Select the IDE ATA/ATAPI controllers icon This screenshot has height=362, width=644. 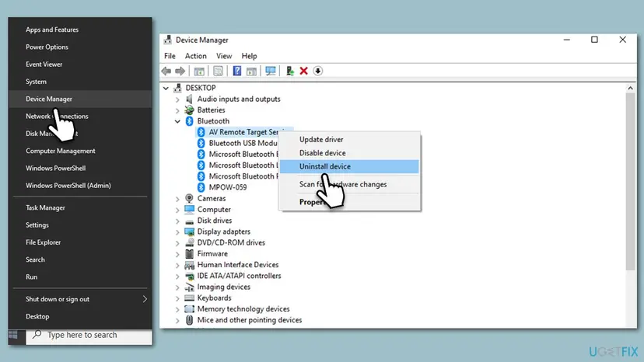coord(189,276)
